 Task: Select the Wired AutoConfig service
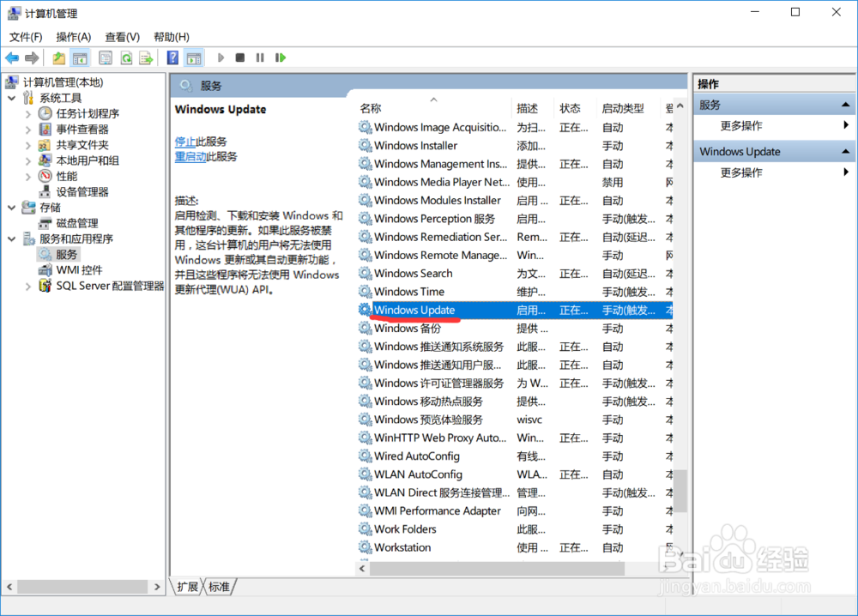coord(416,456)
